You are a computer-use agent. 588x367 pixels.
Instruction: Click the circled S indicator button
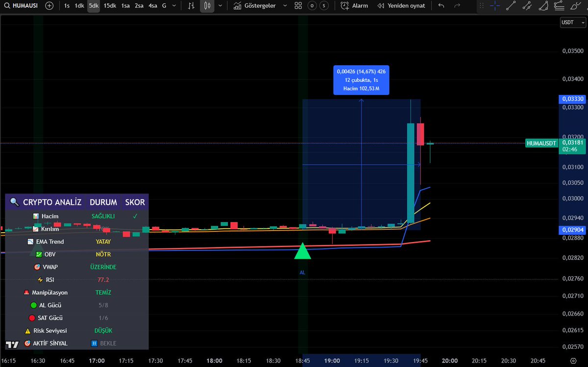[x=325, y=6]
